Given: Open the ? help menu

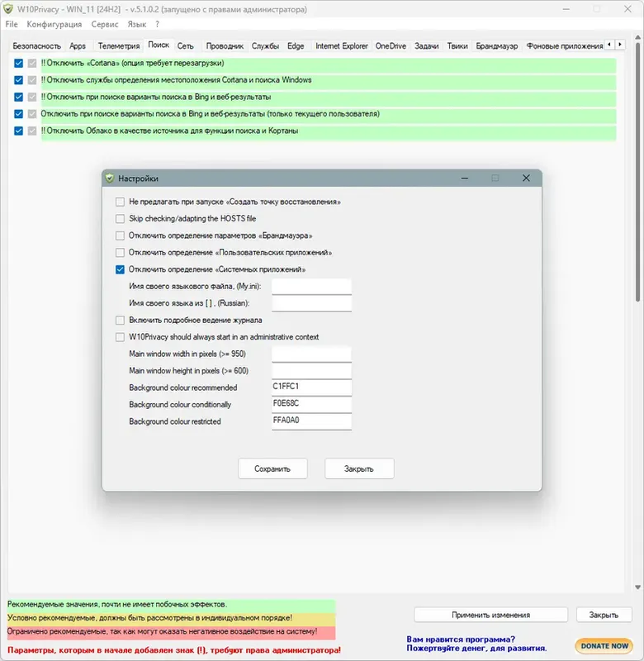Looking at the screenshot, I should (x=157, y=25).
